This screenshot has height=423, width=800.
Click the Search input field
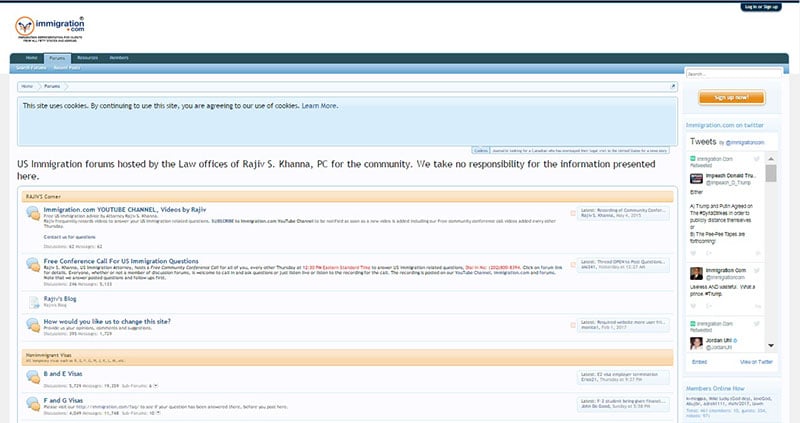point(733,74)
